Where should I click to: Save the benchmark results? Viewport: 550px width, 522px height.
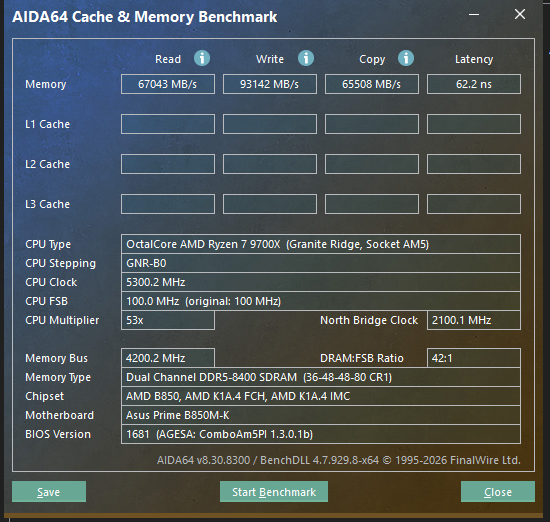49,492
